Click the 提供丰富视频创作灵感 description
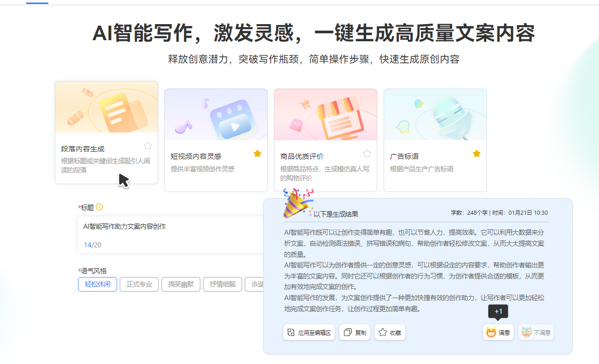Image resolution: width=599 pixels, height=364 pixels. click(x=203, y=169)
